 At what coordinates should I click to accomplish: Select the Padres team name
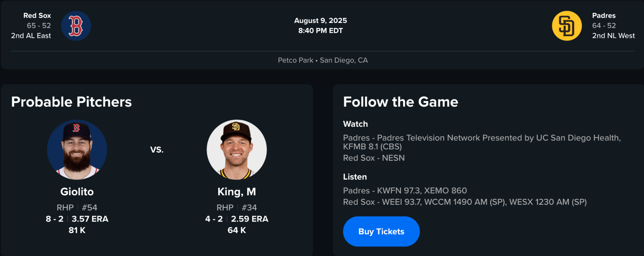pyautogui.click(x=604, y=15)
